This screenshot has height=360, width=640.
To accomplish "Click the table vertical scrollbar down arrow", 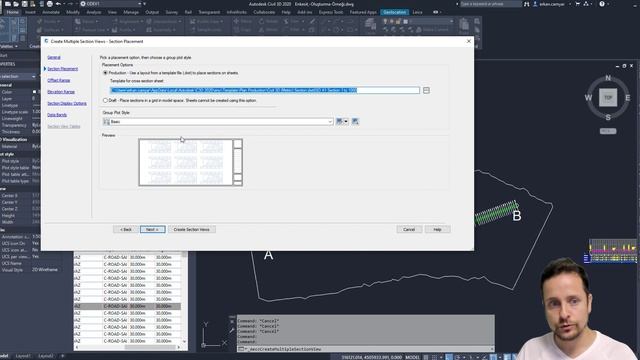I will 184,341.
